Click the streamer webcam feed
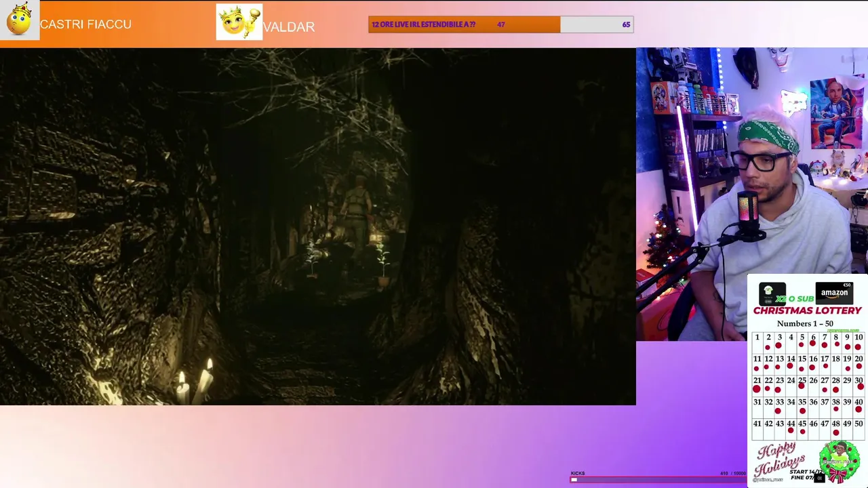 coord(752,193)
